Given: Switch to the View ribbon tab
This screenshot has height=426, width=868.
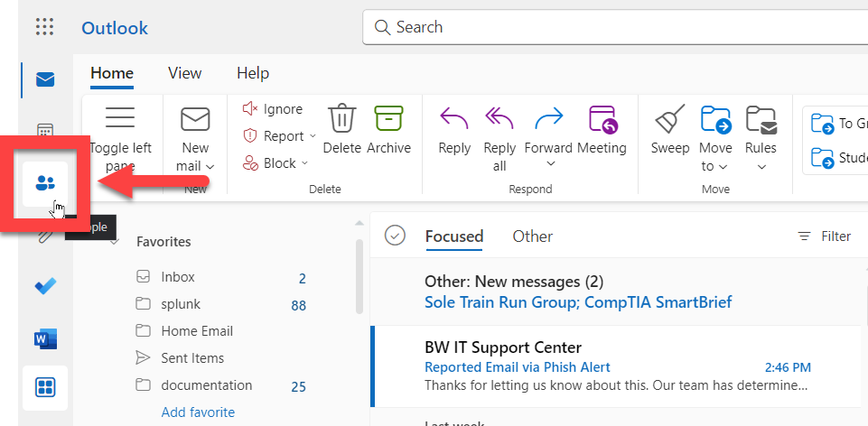Looking at the screenshot, I should [185, 74].
